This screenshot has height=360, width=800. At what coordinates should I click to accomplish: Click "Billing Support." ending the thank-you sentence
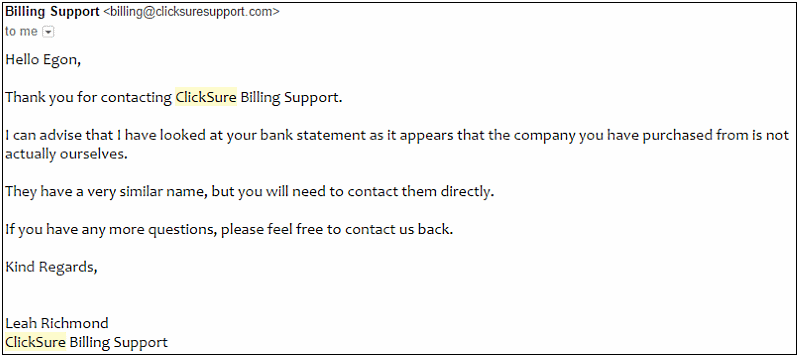pos(291,98)
